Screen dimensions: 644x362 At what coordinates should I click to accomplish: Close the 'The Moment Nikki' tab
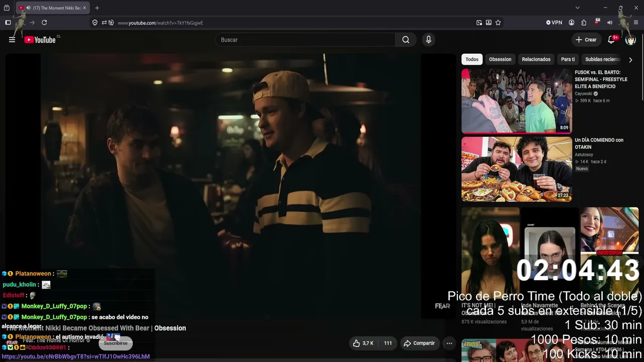click(x=85, y=8)
